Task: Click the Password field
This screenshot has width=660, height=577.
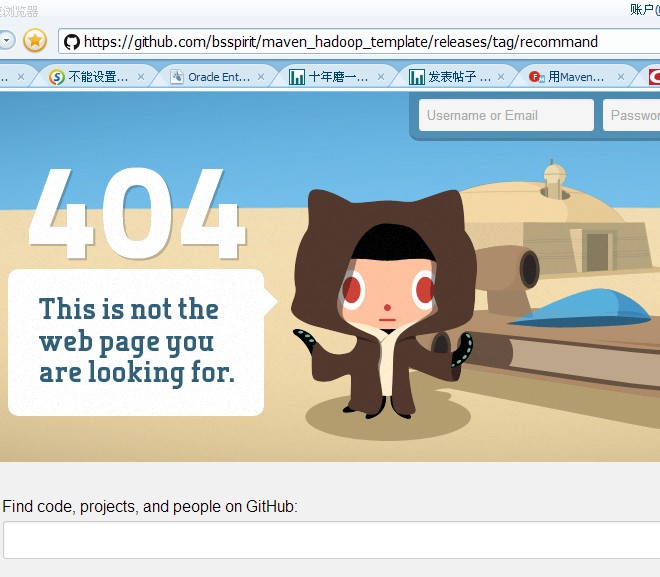Action: coord(631,115)
